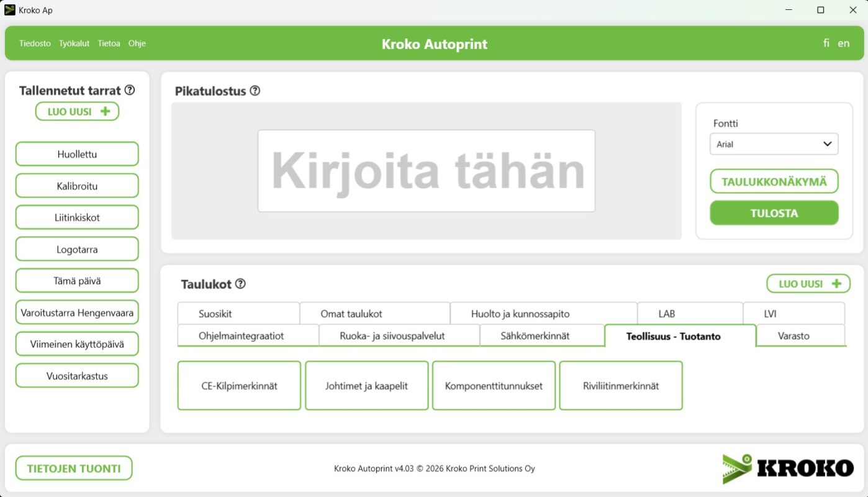The height and width of the screenshot is (497, 868).
Task: Switch language to Finnish (fi)
Action: [826, 43]
